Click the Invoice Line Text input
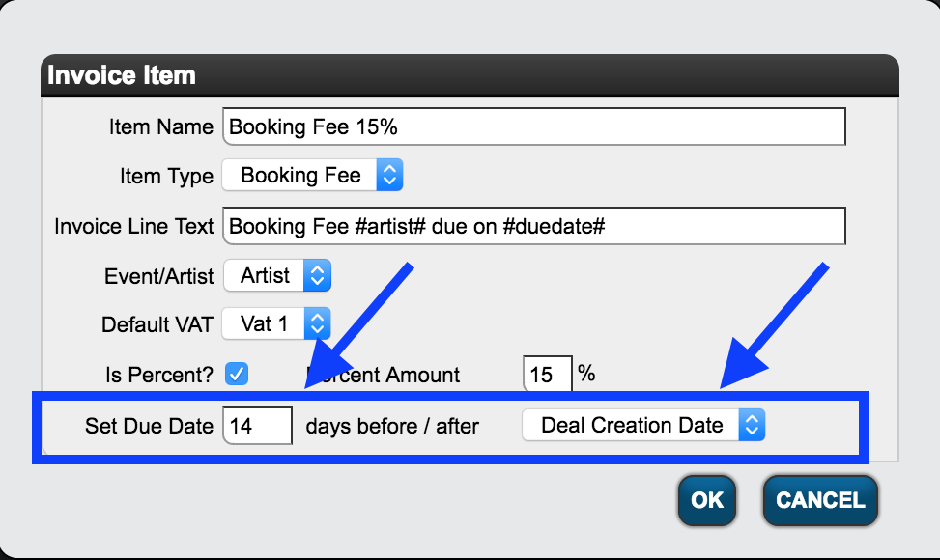This screenshot has height=560, width=940. (x=531, y=226)
